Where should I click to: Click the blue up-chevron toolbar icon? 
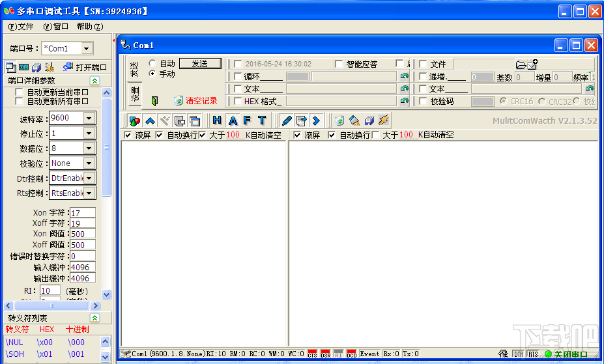pyautogui.click(x=150, y=121)
